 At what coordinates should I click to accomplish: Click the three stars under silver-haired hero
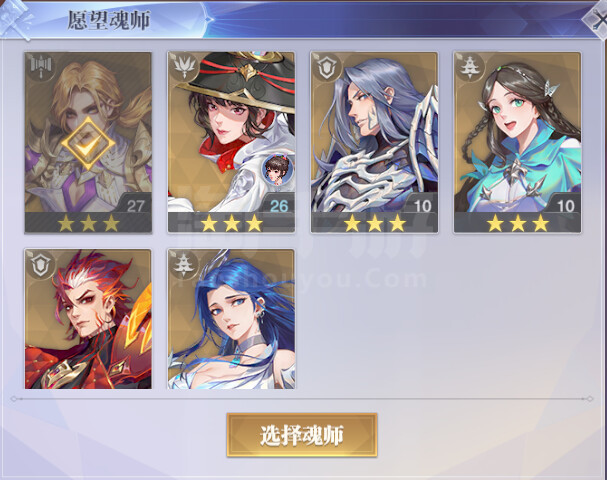click(374, 223)
